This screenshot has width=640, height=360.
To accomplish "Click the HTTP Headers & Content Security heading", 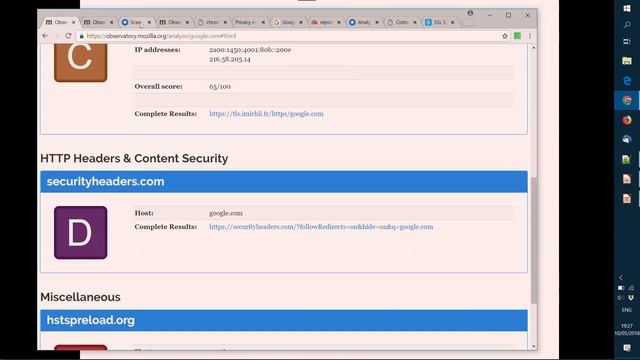I will pyautogui.click(x=134, y=158).
